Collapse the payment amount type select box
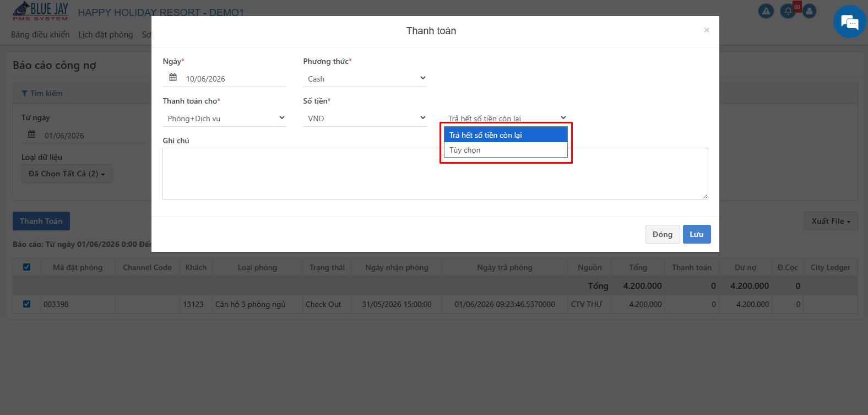868x415 pixels. pos(506,118)
